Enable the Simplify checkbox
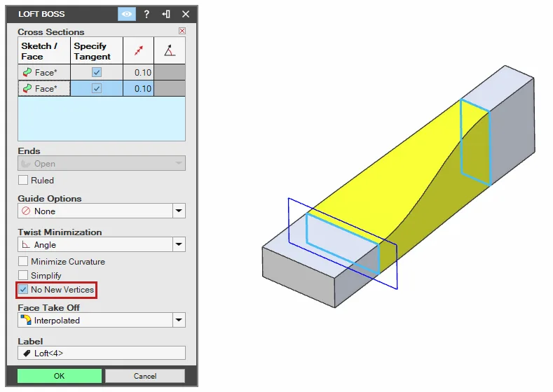The height and width of the screenshot is (392, 553). [23, 275]
